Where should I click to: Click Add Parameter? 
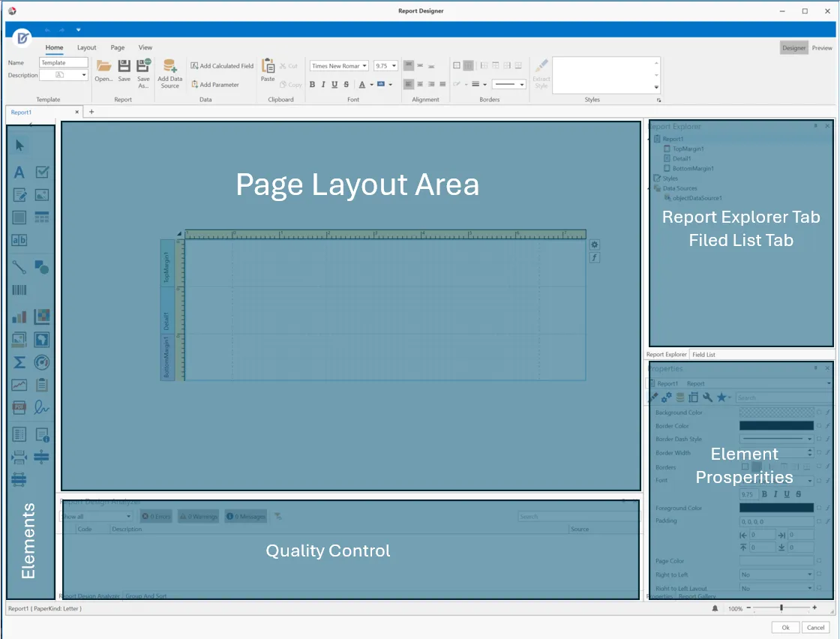pos(215,85)
